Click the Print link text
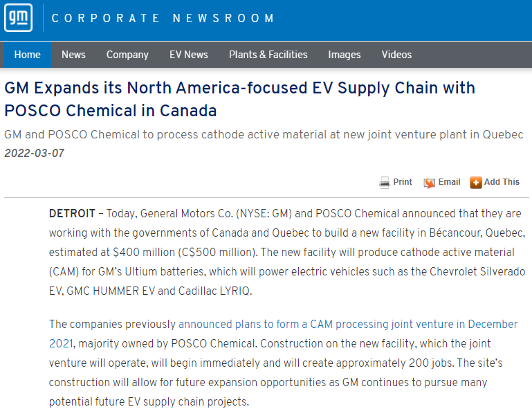 tap(403, 182)
